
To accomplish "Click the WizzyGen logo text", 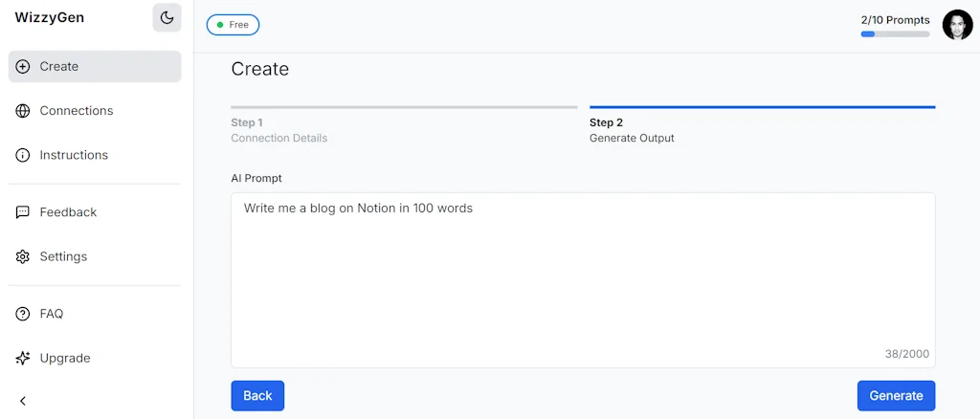I will [50, 17].
